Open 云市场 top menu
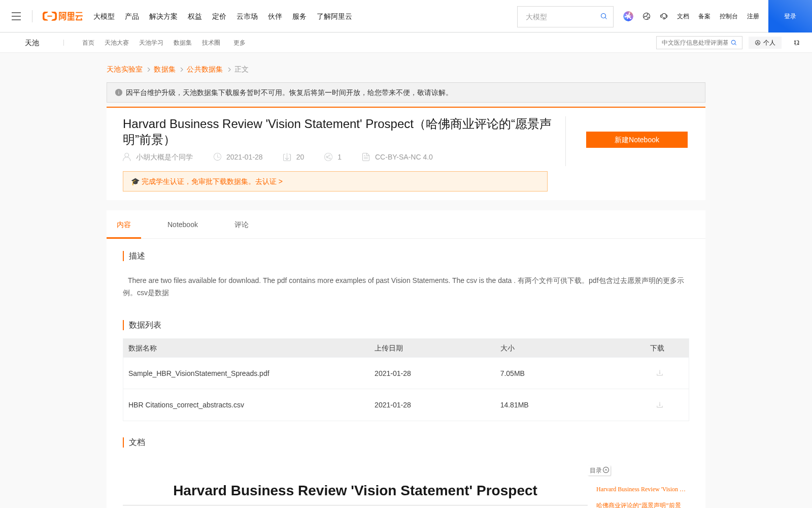This screenshot has height=508, width=812. click(247, 16)
